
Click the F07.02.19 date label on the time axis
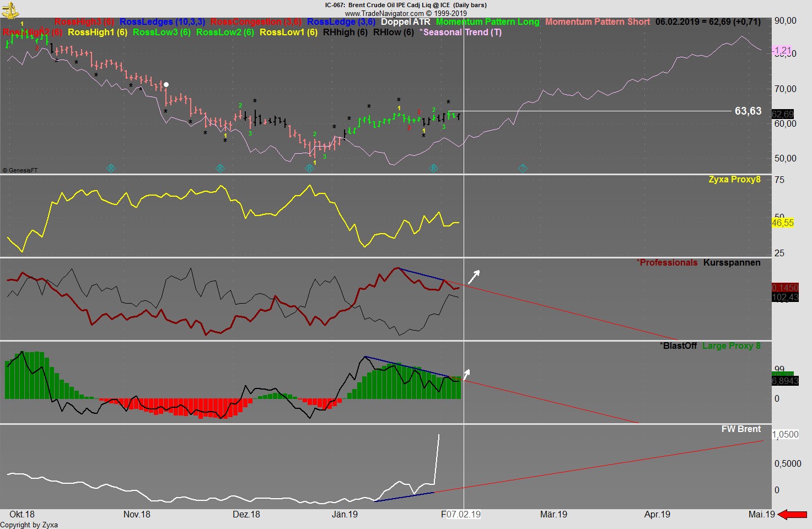click(461, 514)
